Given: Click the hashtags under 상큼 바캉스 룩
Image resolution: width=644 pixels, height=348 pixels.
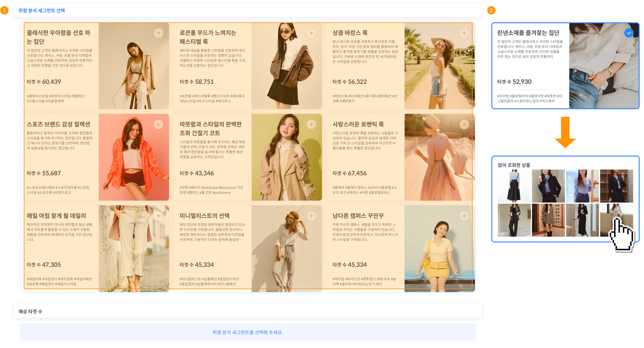Looking at the screenshot, I should [364, 98].
